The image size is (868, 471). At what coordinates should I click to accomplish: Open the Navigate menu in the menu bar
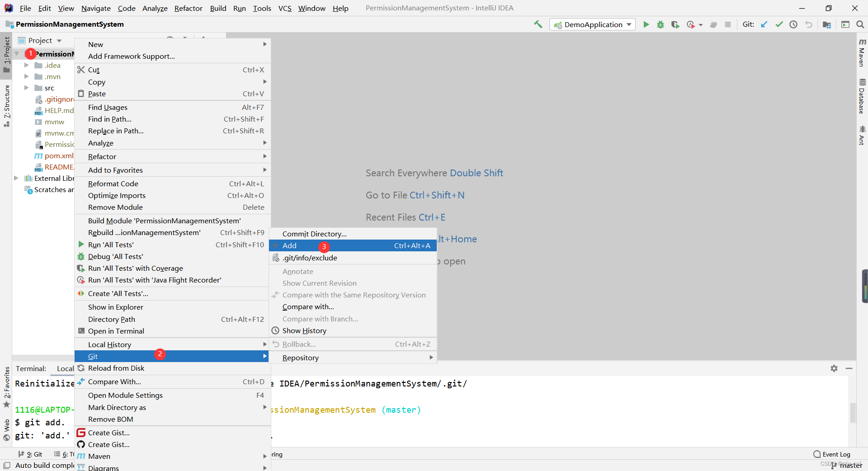tap(96, 8)
